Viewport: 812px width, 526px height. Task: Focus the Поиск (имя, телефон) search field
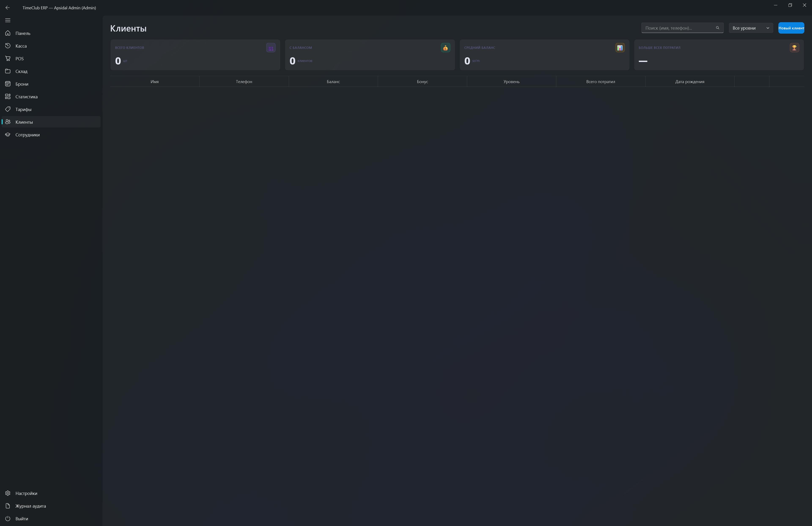[682, 28]
